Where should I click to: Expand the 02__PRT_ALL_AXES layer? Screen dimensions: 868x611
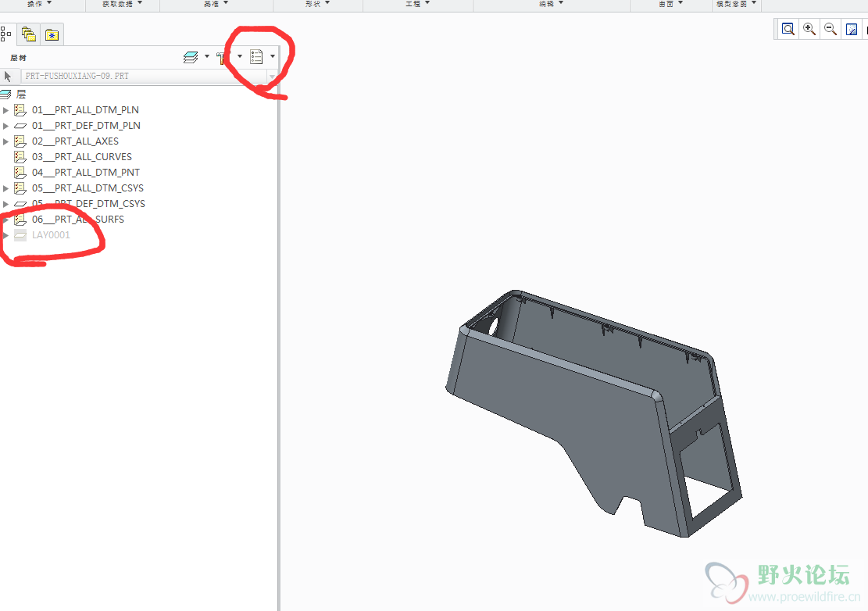point(5,141)
